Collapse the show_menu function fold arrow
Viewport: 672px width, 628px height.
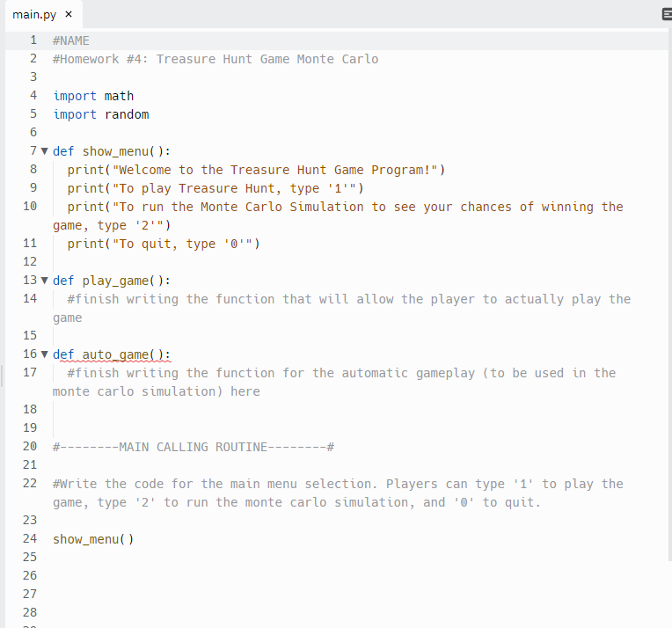point(45,151)
